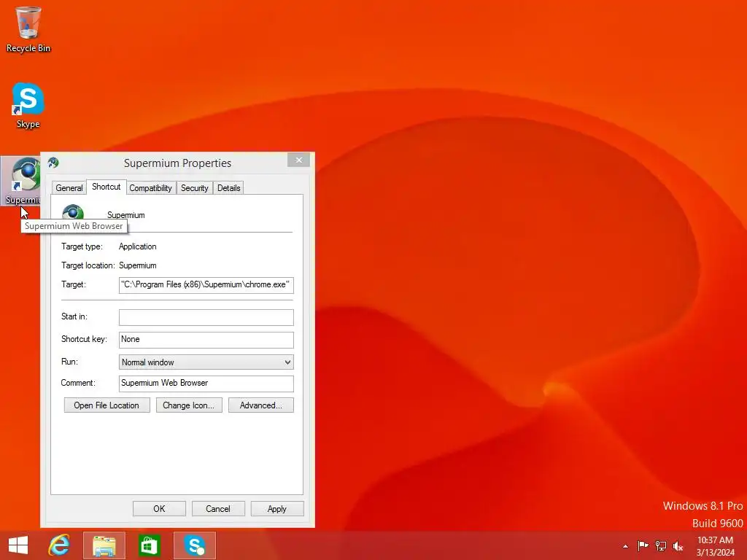Image resolution: width=747 pixels, height=560 pixels.
Task: Click the muted volume tray icon
Action: [678, 545]
